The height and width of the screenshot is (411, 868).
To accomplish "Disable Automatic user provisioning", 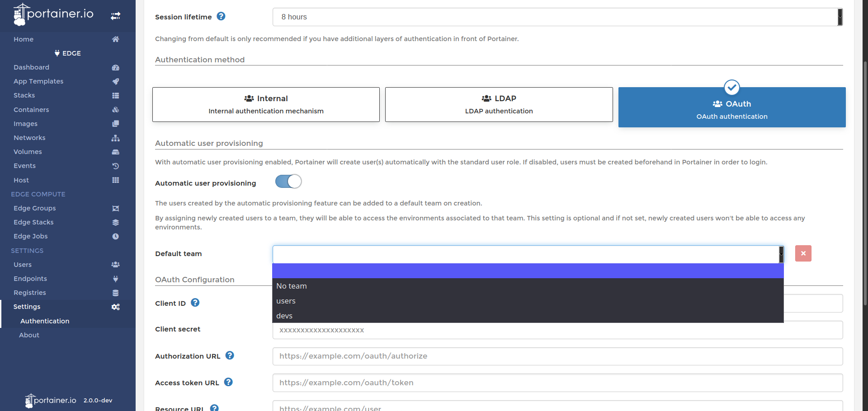I will [288, 181].
